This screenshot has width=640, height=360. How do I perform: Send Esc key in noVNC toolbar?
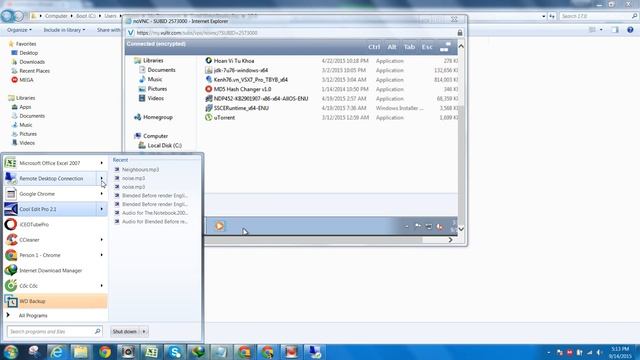click(427, 47)
